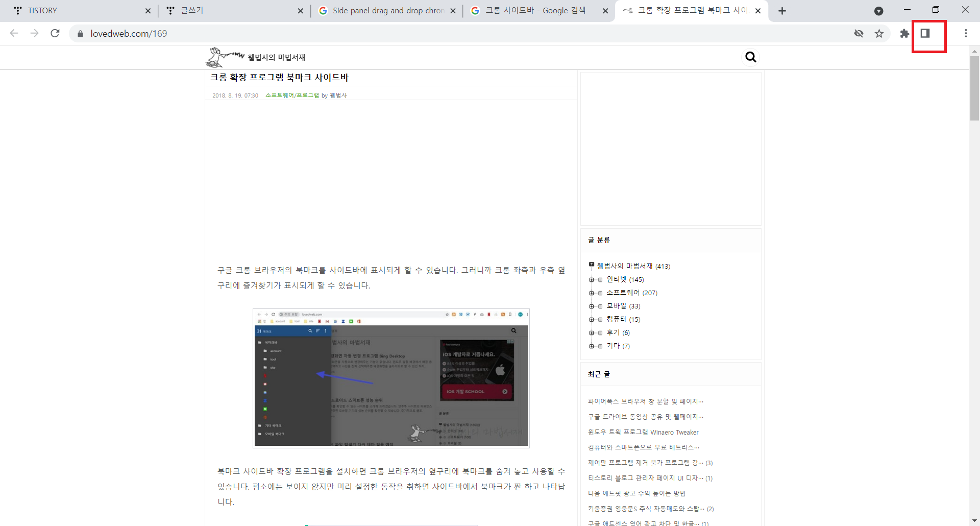Click the page vertical scrollbar thumb
The height and width of the screenshot is (526, 980).
(x=974, y=88)
